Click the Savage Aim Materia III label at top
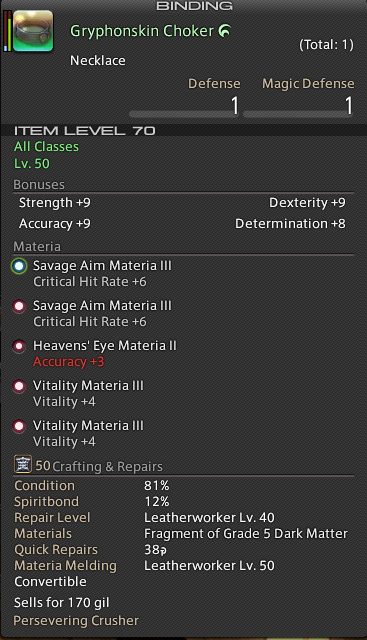Viewport: 367px width, 640px height. pos(102,266)
